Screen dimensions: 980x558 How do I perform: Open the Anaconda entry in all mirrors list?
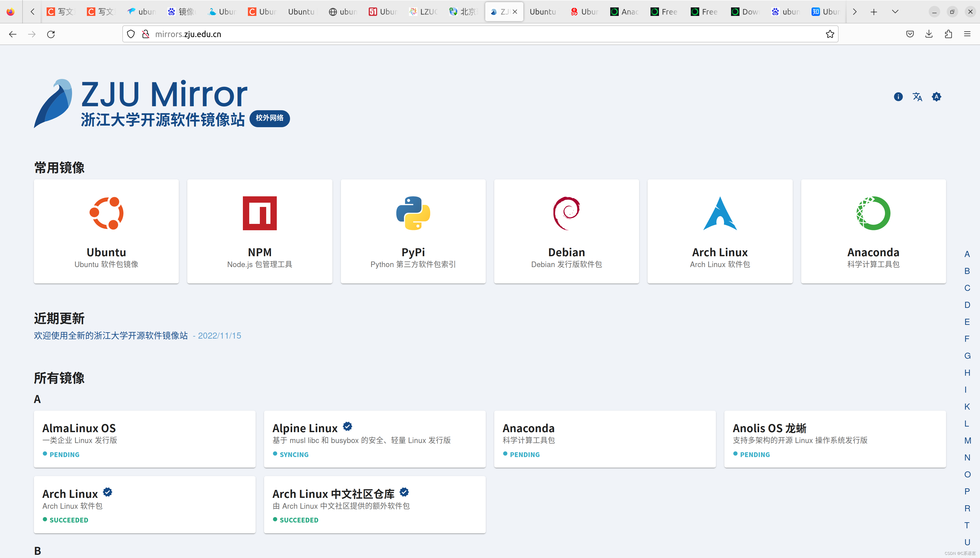(604, 439)
